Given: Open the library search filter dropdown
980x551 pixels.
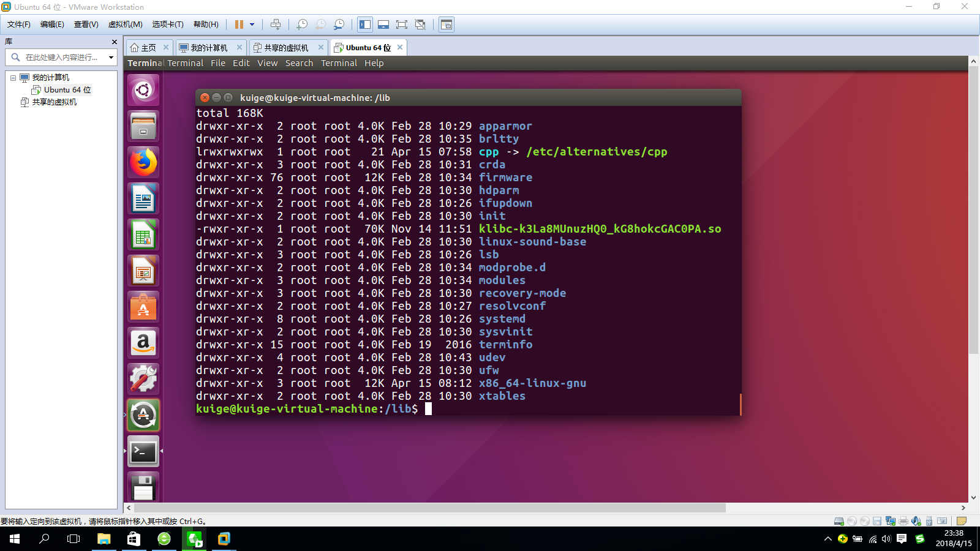Looking at the screenshot, I should 111,58.
